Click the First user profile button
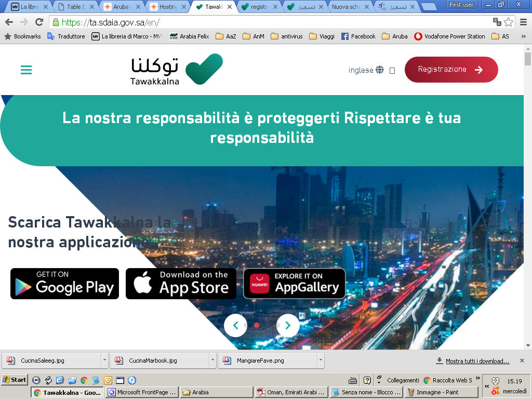 pyautogui.click(x=461, y=5)
